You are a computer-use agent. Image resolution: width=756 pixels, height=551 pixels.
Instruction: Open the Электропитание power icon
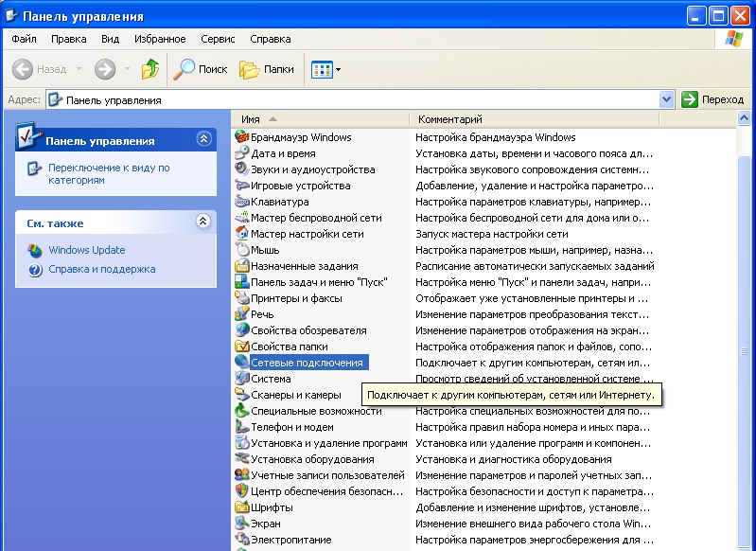coord(241,540)
